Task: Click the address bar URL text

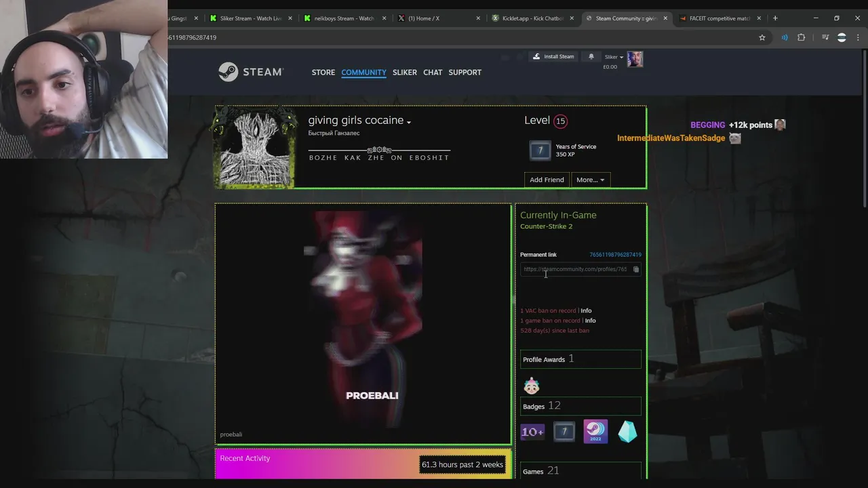Action: pyautogui.click(x=193, y=37)
